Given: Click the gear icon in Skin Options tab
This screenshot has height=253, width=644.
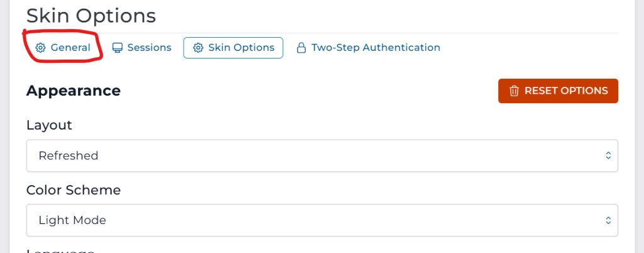Looking at the screenshot, I should coord(197,48).
